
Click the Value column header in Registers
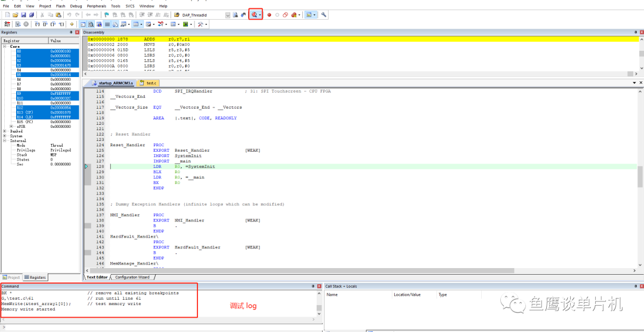pos(64,41)
